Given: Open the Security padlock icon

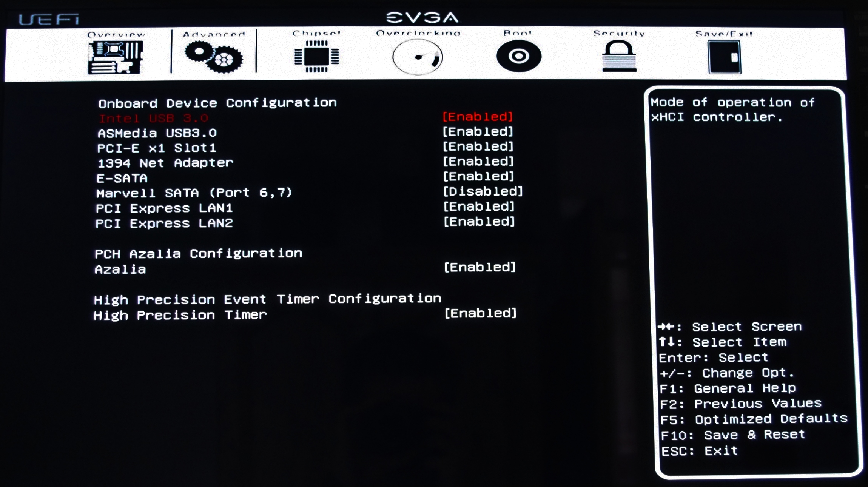Looking at the screenshot, I should 619,56.
